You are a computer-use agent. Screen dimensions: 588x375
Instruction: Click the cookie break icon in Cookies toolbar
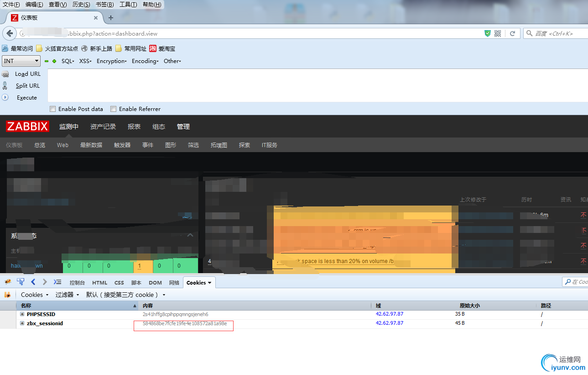(x=7, y=295)
